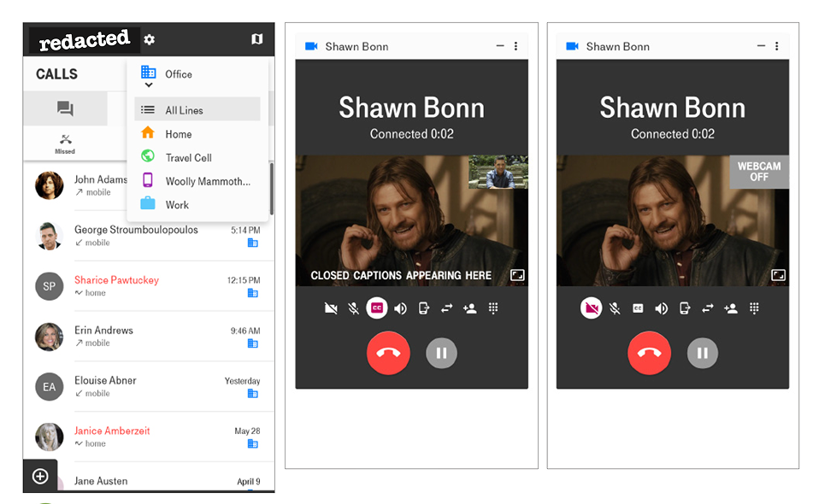Screen dimensions: 813x504
Task: Click the add new call plus button
Action: [40, 476]
